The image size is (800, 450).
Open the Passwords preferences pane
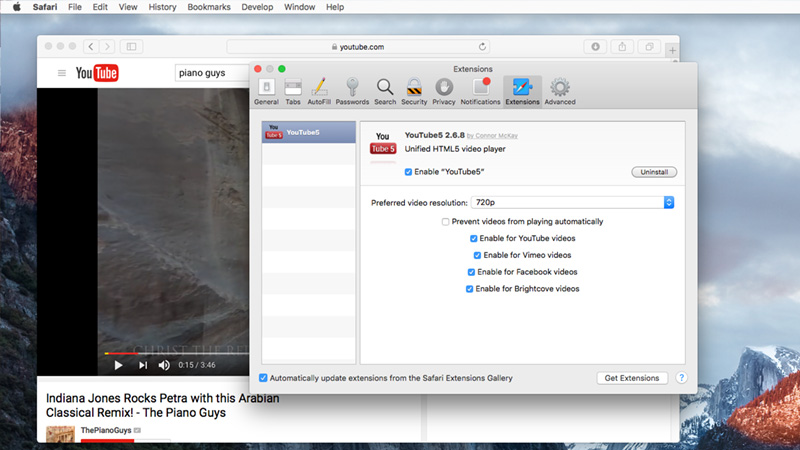352,91
